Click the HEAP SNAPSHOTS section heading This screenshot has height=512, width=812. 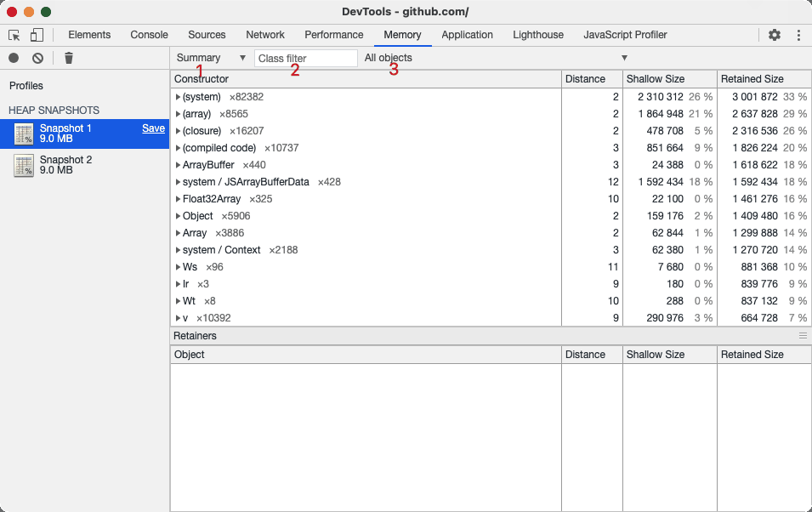(54, 111)
